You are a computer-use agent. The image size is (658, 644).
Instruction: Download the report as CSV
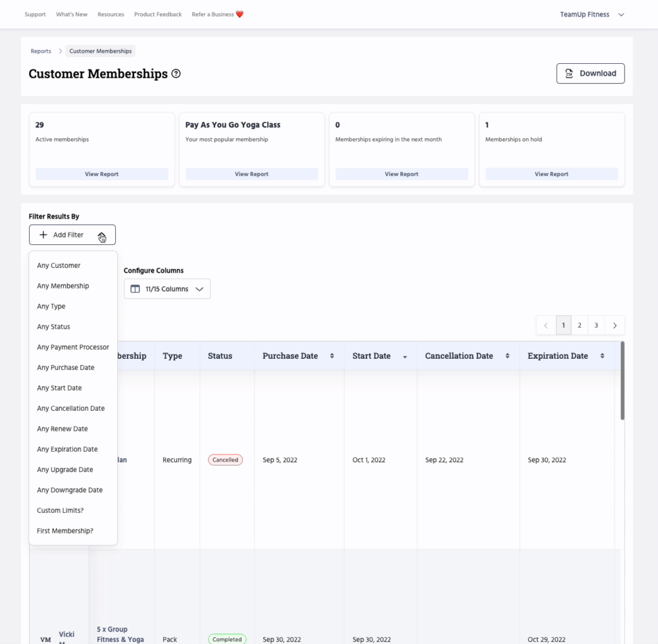[590, 74]
